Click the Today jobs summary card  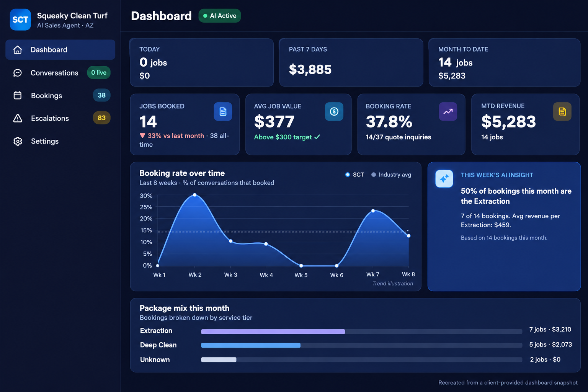(x=202, y=62)
